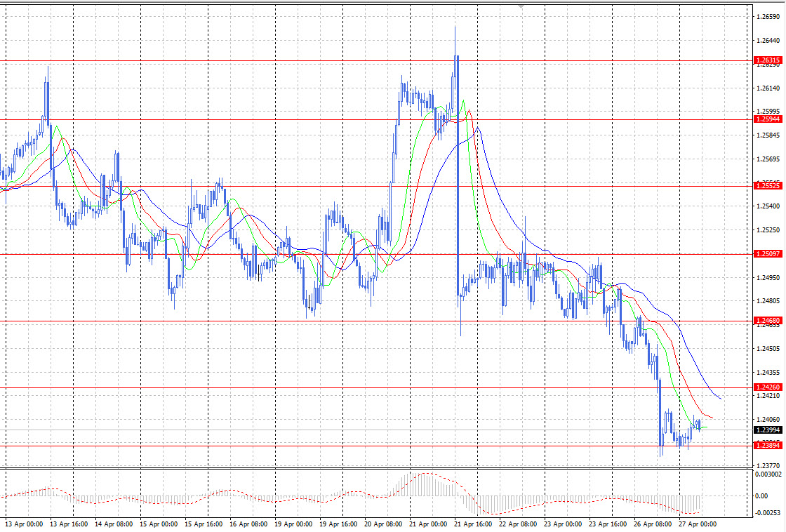Click the 0.003002 indicator scale value

pos(768,474)
